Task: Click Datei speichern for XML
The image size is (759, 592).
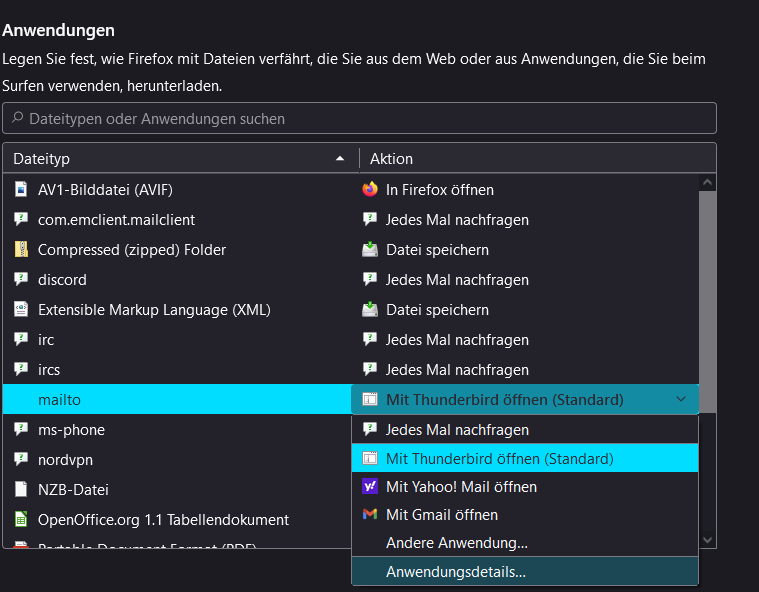Action: 437,310
